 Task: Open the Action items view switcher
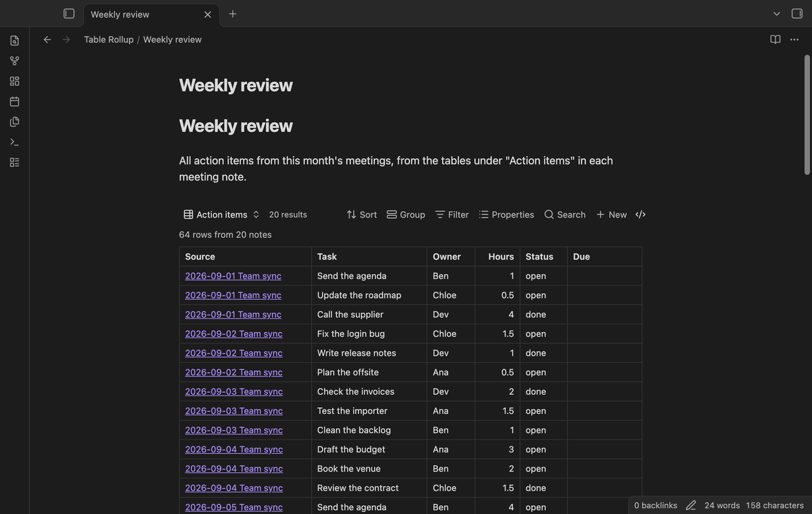click(222, 214)
